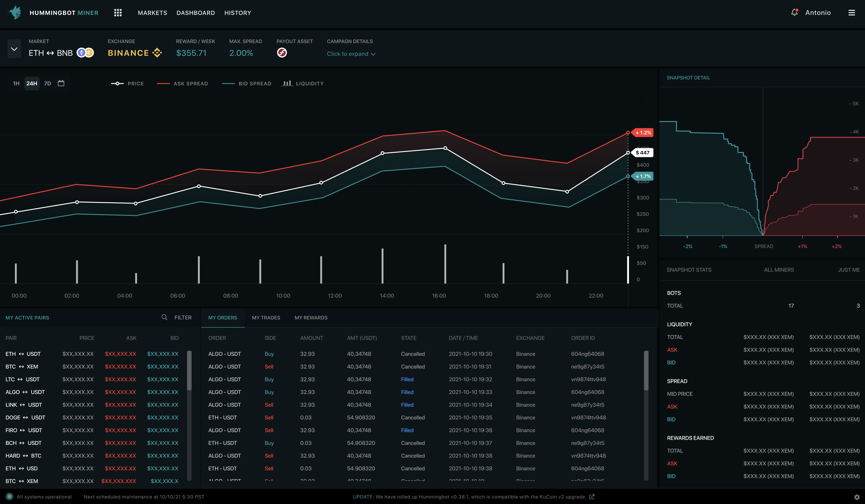Viewport: 865px width, 504px height.
Task: Open the apps grid icon
Action: tap(118, 13)
